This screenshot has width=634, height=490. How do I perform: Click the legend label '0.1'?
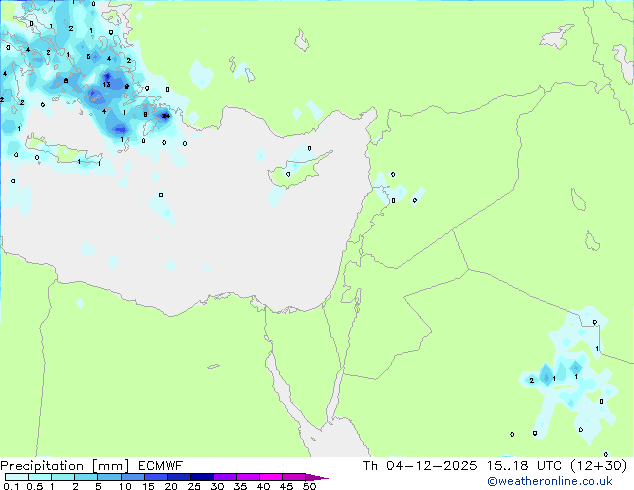pos(11,486)
